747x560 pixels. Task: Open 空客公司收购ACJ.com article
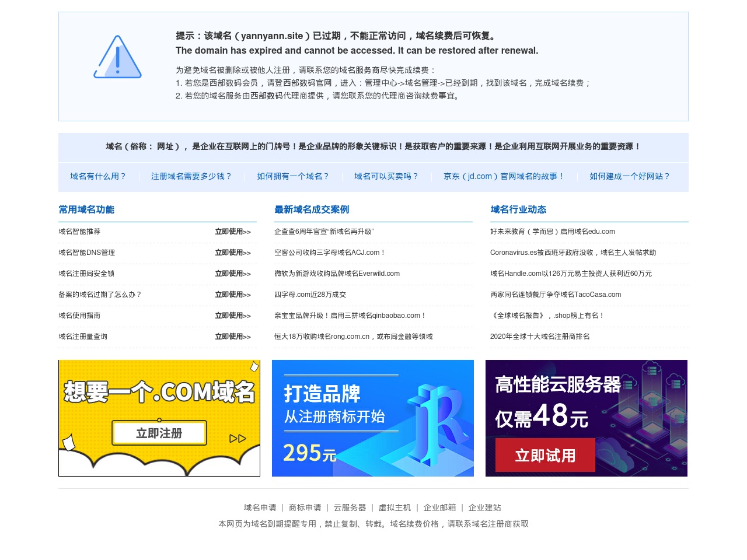pyautogui.click(x=330, y=253)
